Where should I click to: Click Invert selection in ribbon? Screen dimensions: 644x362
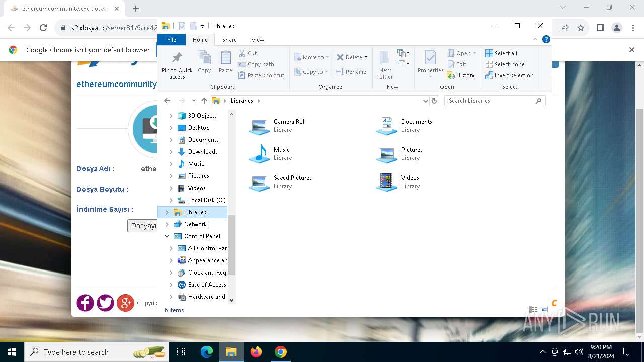pos(509,75)
